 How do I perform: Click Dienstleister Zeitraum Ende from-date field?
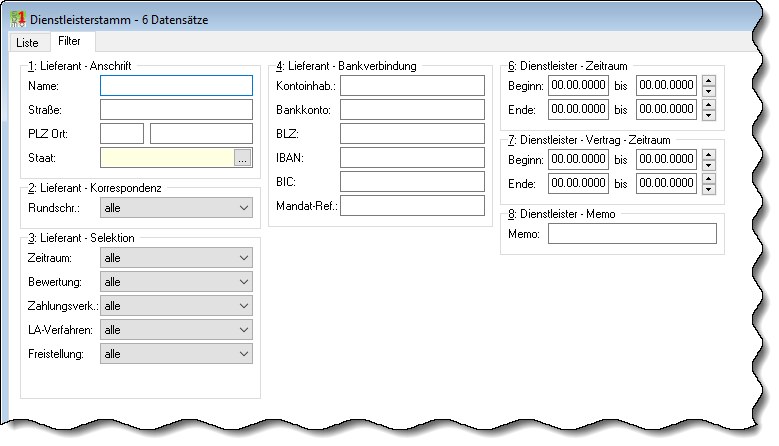578,109
